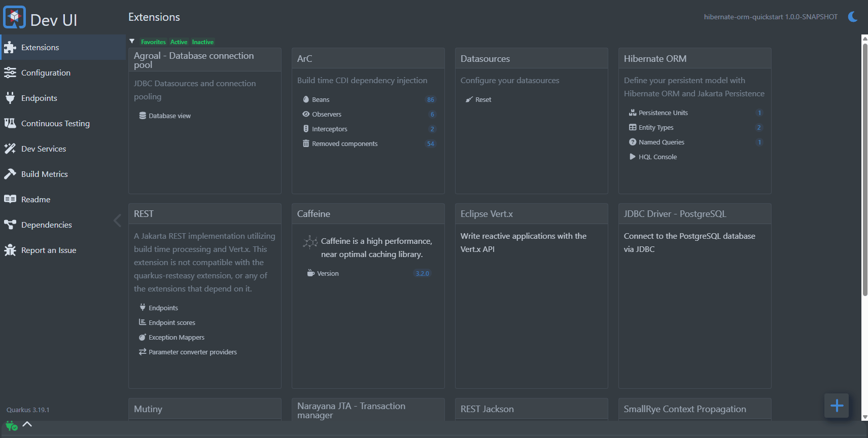Open the Extensions menu item
Screen dimensions: 868x438
[63, 47]
